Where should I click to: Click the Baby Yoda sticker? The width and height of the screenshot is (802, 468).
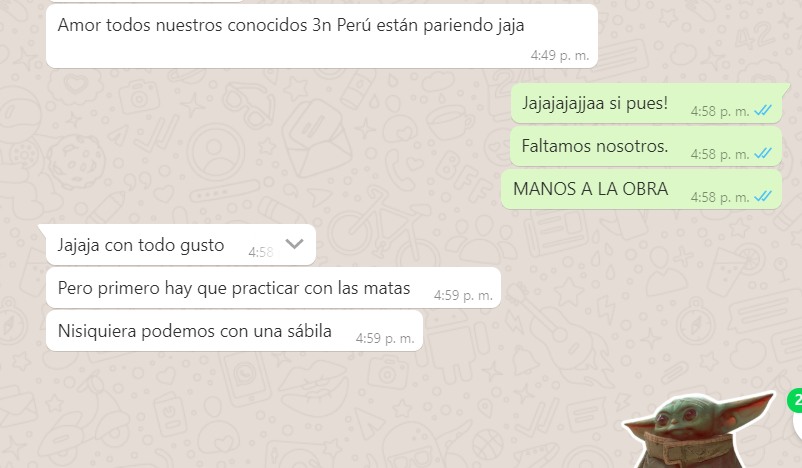(698, 431)
